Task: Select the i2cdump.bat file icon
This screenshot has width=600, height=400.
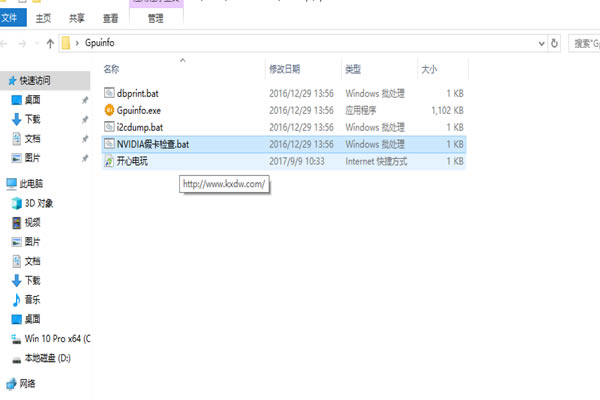Action: (x=109, y=127)
